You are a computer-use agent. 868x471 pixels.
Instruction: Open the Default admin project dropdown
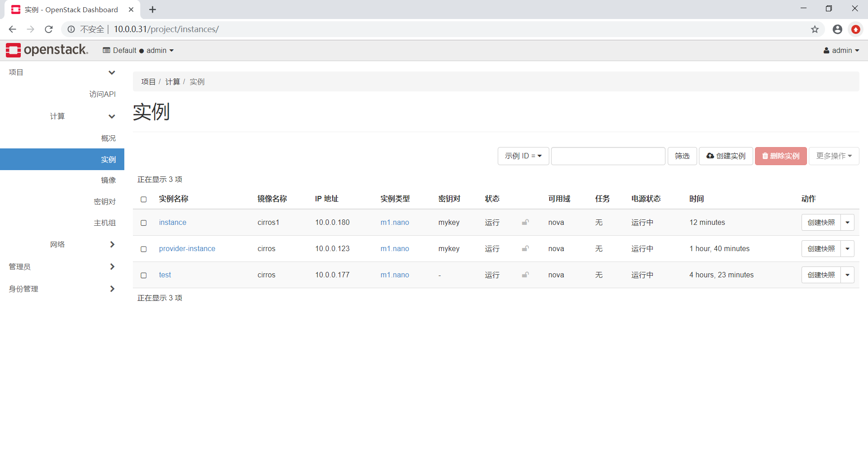click(x=138, y=50)
